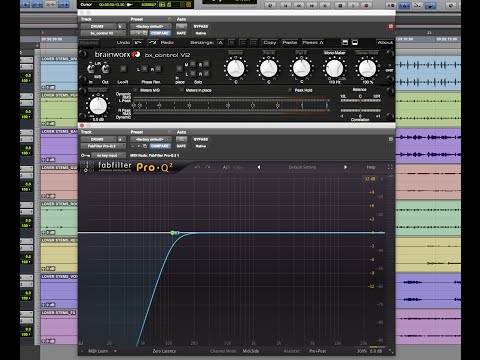
Task: Open 12 dB display range selector
Action: (x=370, y=179)
